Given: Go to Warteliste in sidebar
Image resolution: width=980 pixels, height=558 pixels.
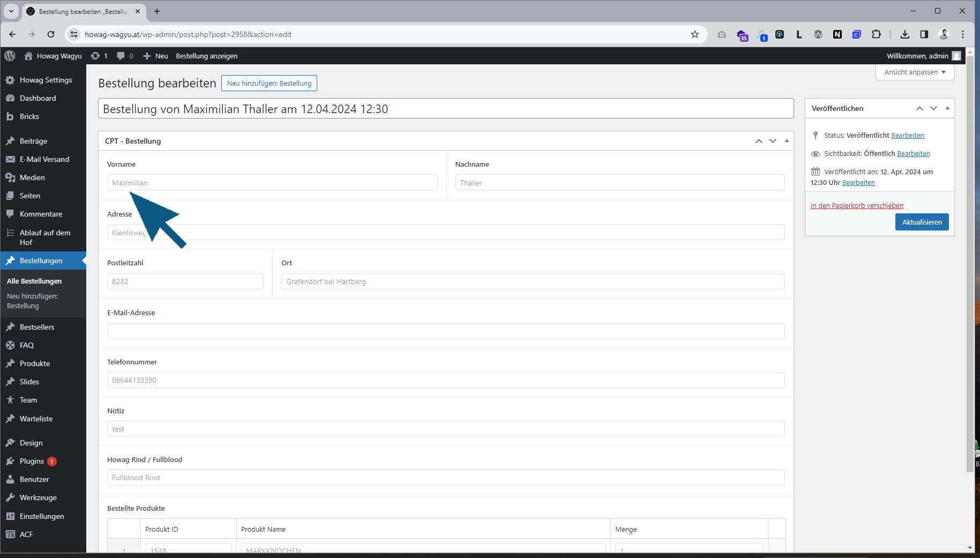Looking at the screenshot, I should [36, 419].
